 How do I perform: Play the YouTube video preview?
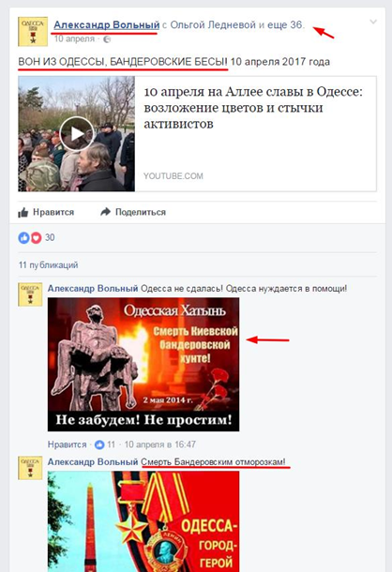point(77,134)
